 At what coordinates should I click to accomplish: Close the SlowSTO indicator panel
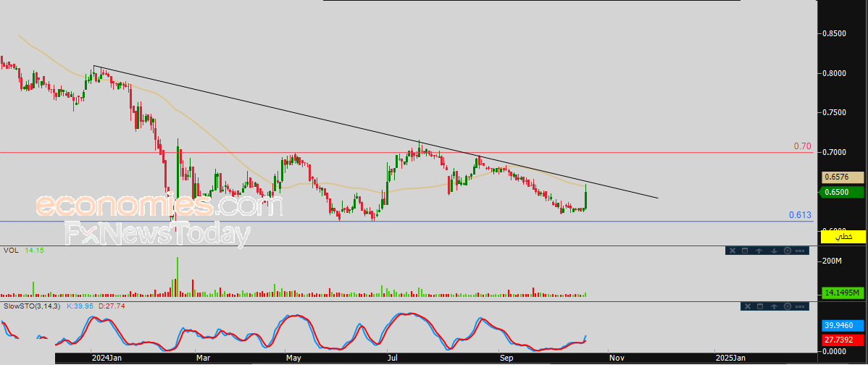(747, 306)
